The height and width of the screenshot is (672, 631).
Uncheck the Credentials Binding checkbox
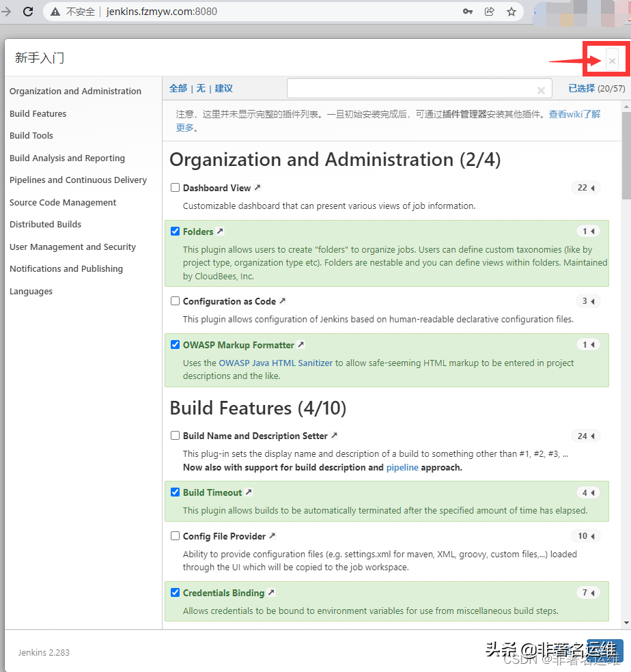[x=175, y=592]
